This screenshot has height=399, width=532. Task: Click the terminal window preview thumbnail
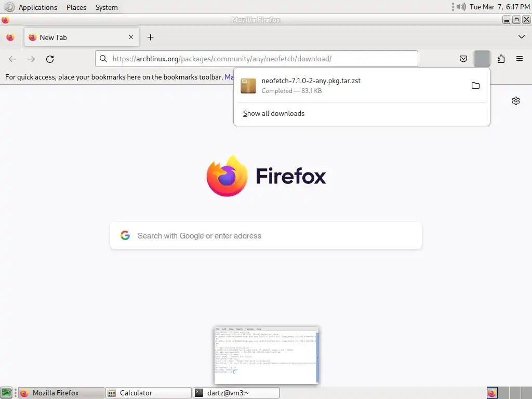click(x=267, y=355)
